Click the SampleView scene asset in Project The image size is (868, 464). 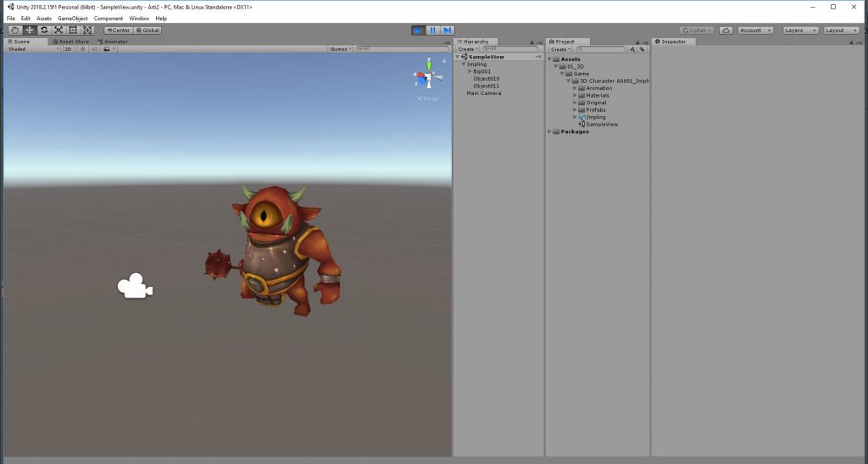598,125
